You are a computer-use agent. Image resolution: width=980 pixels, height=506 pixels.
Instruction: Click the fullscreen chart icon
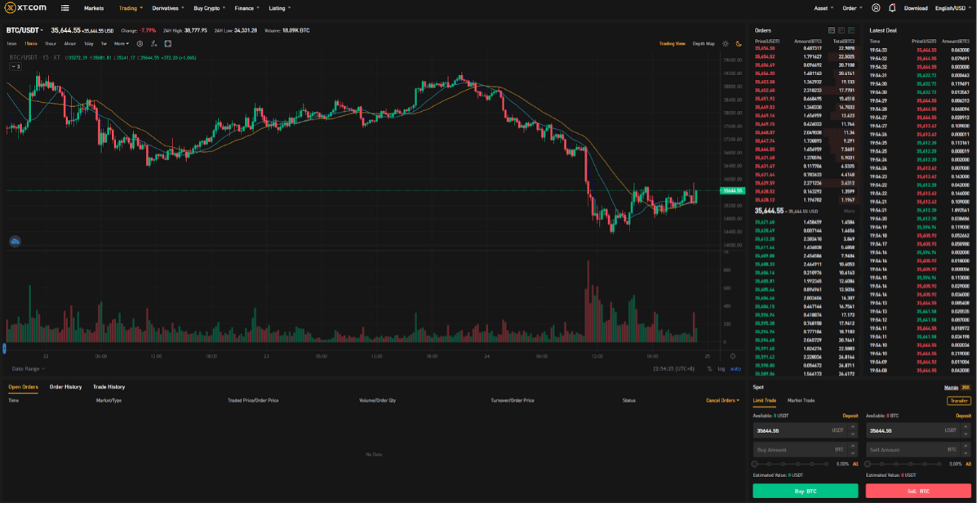169,44
